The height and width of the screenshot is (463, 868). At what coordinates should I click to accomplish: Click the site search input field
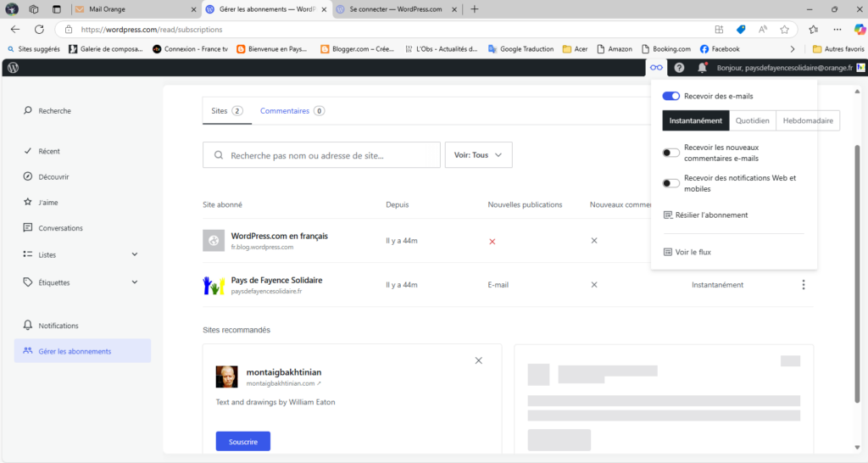(322, 155)
